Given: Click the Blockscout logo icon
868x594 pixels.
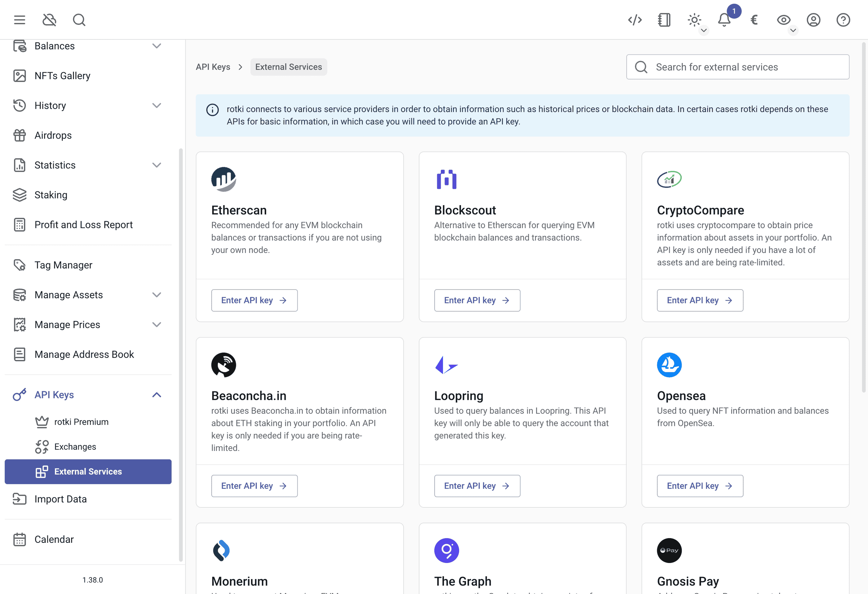Looking at the screenshot, I should [447, 179].
